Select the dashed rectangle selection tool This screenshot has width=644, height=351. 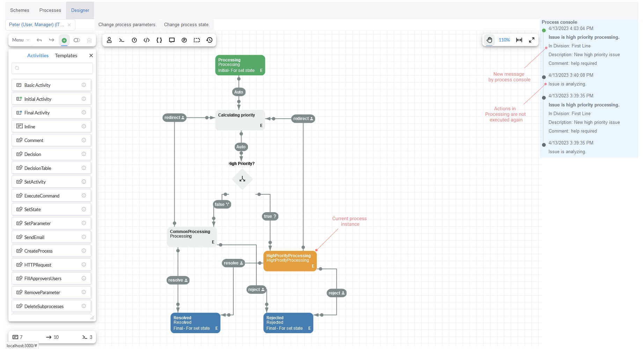point(197,40)
